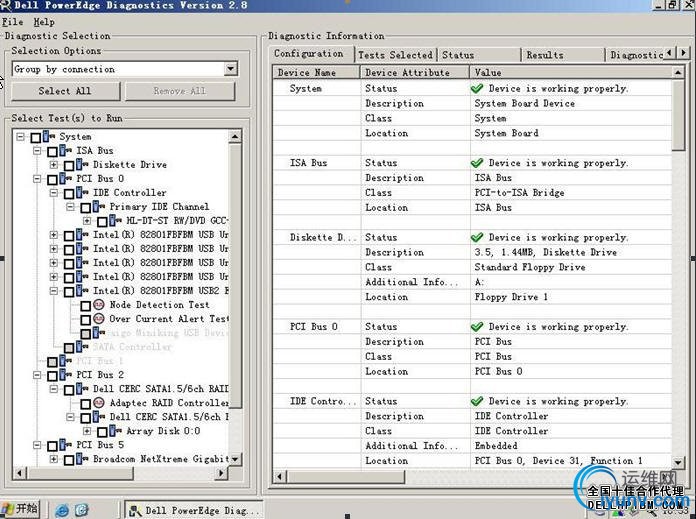Click the second quick launch icon in taskbar
The width and height of the screenshot is (696, 519).
coord(82,510)
